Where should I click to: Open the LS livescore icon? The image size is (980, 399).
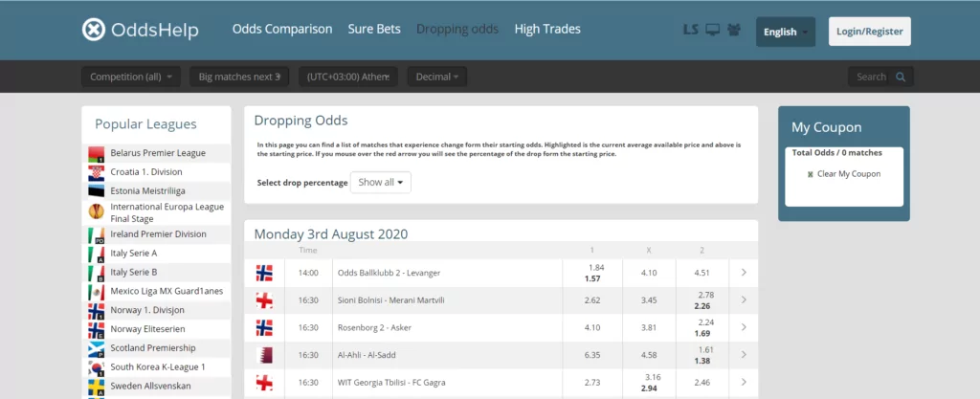(691, 30)
